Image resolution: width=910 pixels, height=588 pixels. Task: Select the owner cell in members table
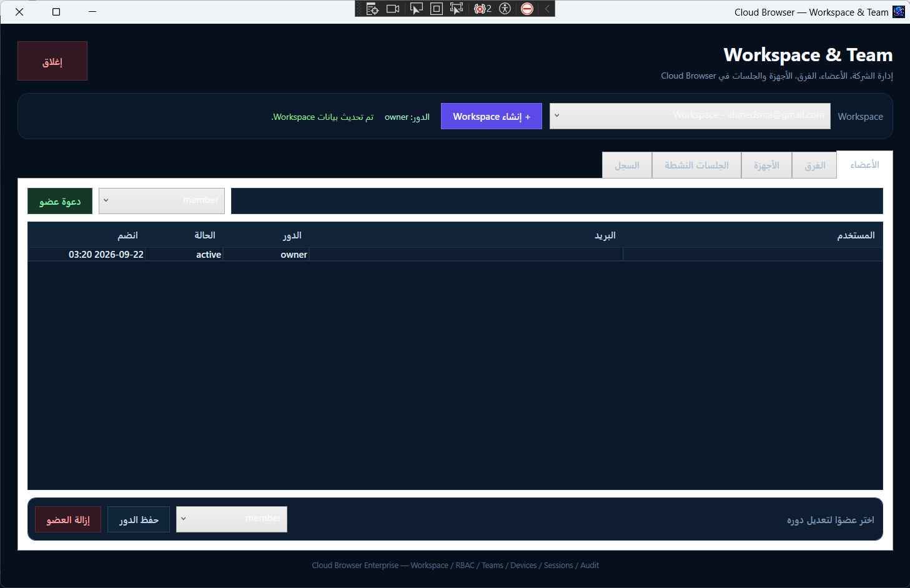point(267,255)
